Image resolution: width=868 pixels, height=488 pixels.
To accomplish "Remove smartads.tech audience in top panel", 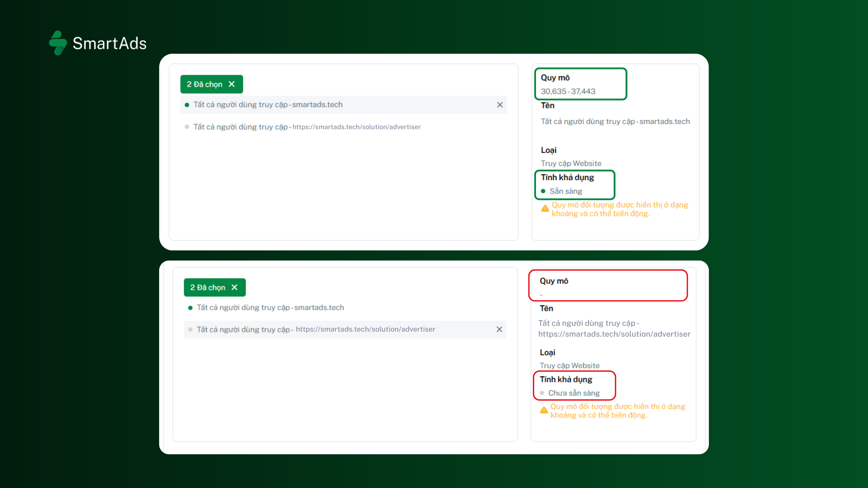I will [500, 105].
